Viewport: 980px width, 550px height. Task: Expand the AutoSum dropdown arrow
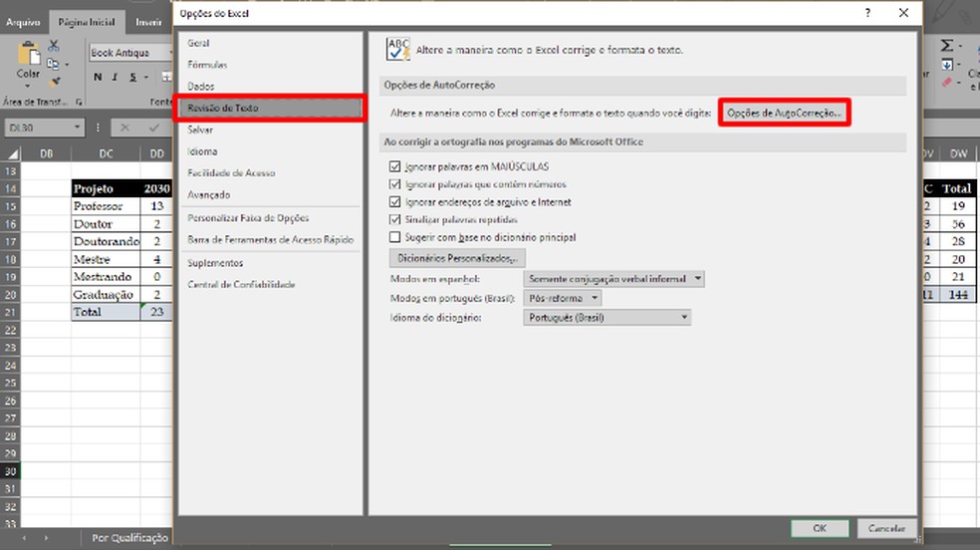[960, 46]
